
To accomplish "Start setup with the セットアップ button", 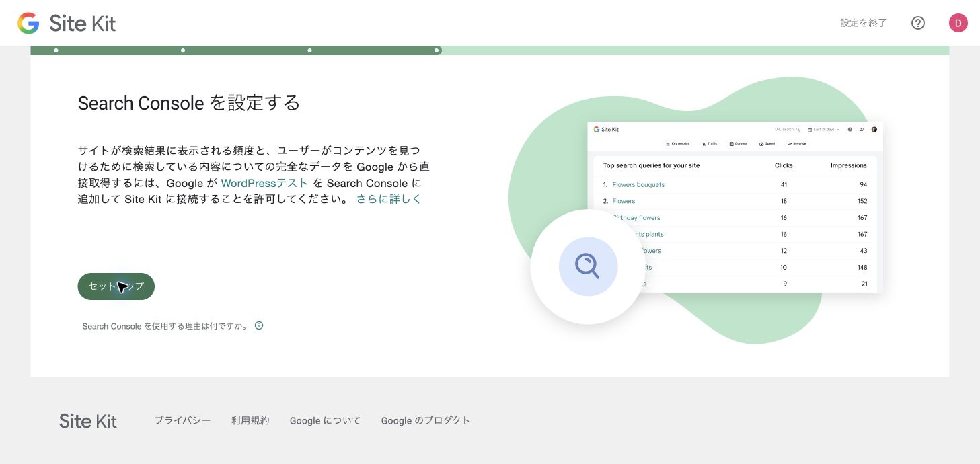I will tap(116, 286).
